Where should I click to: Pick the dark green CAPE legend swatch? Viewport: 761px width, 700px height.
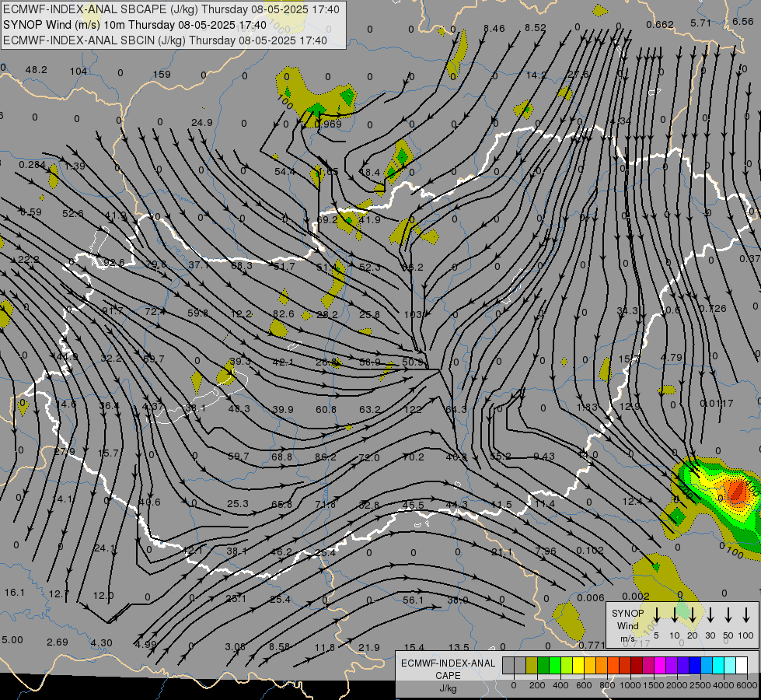(x=543, y=666)
